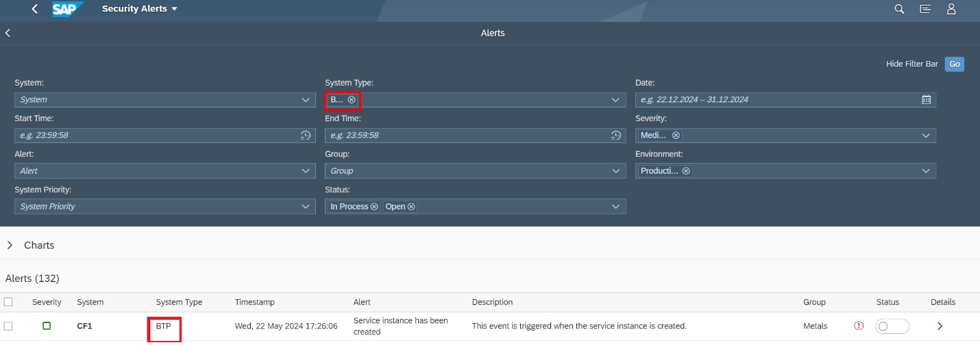Select all alerts with header checkbox
Image resolution: width=980 pixels, height=345 pixels.
pos(8,302)
